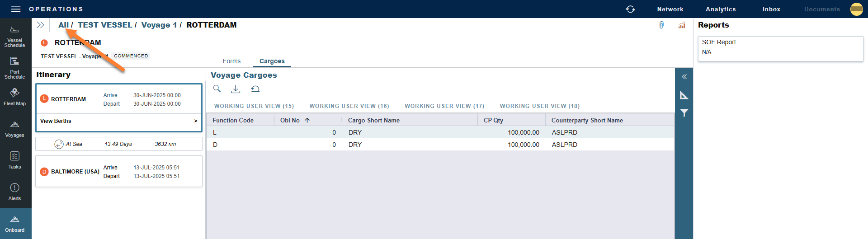Collapse the right side tool panel
This screenshot has width=868, height=239.
coord(684,77)
